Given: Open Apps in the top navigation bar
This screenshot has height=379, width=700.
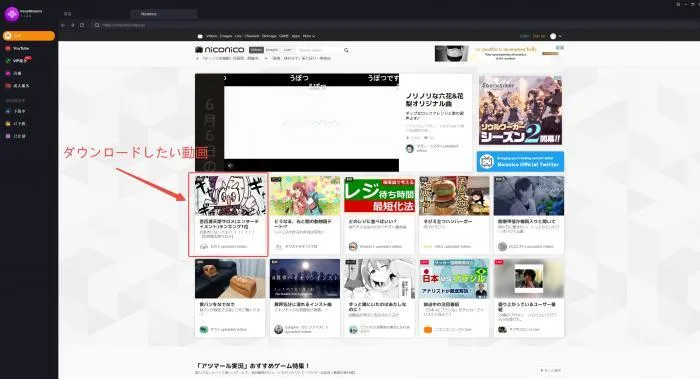Looking at the screenshot, I should pos(296,36).
